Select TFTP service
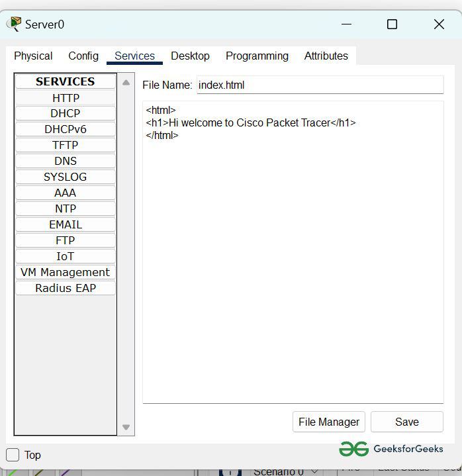This screenshot has width=462, height=476. coord(66,145)
